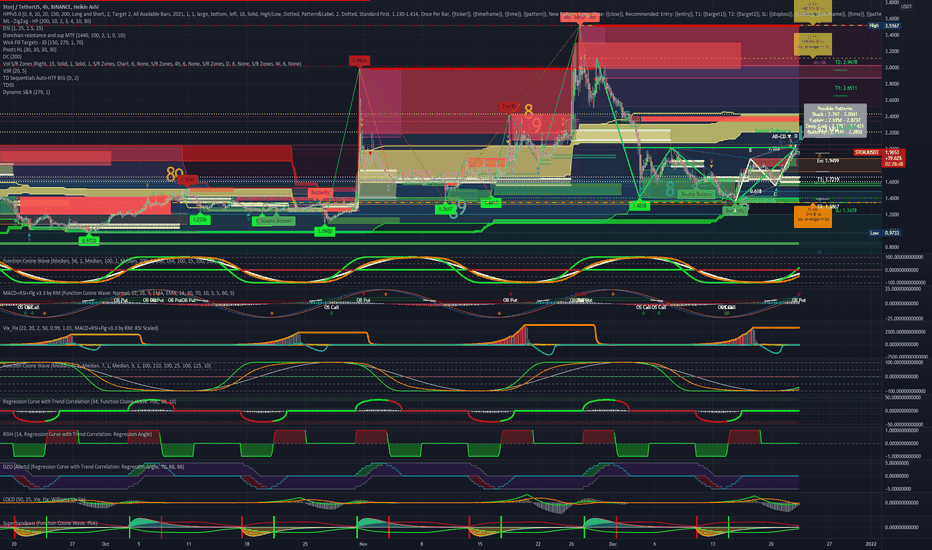Image resolution: width=932 pixels, height=550 pixels.
Task: Select the DZO [Allets] pane legend
Action: point(93,467)
